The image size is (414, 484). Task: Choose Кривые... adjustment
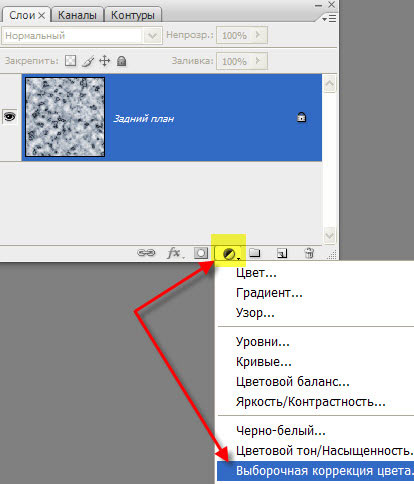pos(264,362)
